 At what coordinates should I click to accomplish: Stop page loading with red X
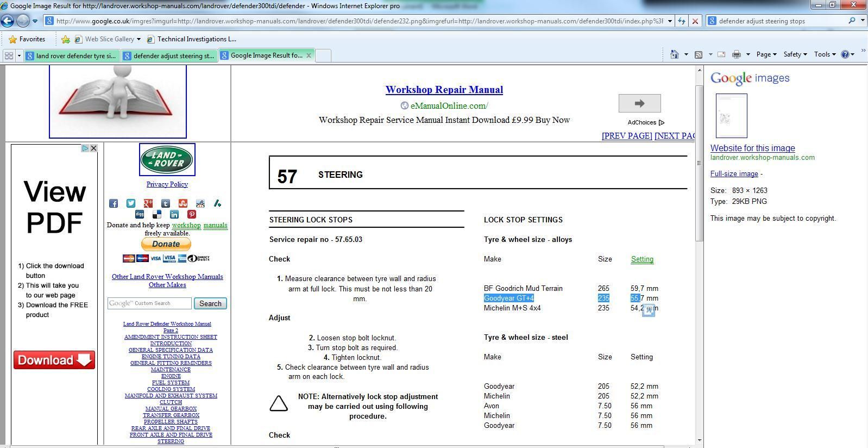(695, 21)
